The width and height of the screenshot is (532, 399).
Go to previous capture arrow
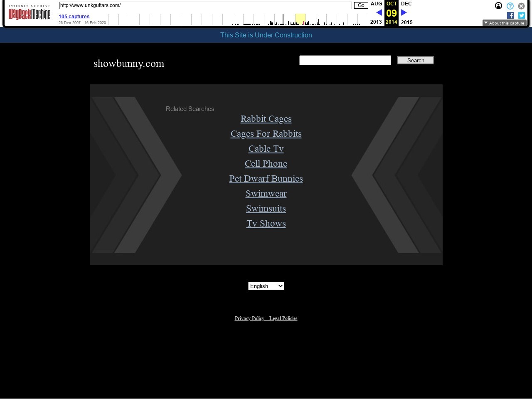(379, 12)
